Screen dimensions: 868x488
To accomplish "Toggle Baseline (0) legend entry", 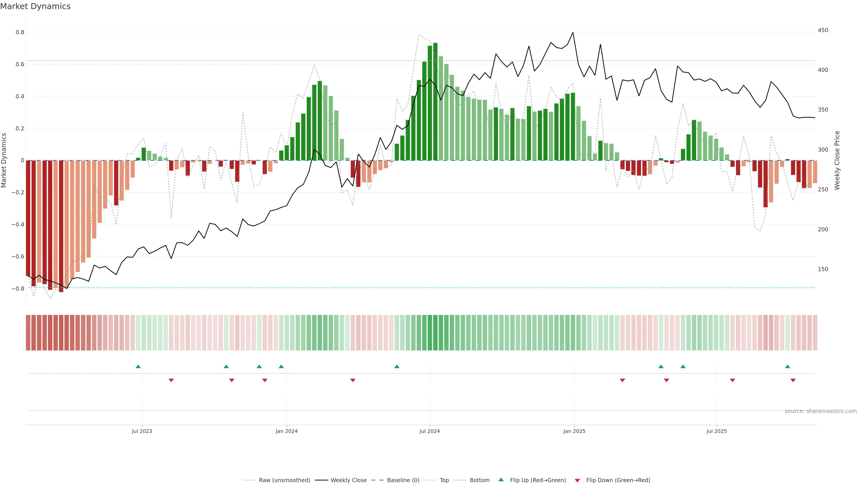I will 403,480.
